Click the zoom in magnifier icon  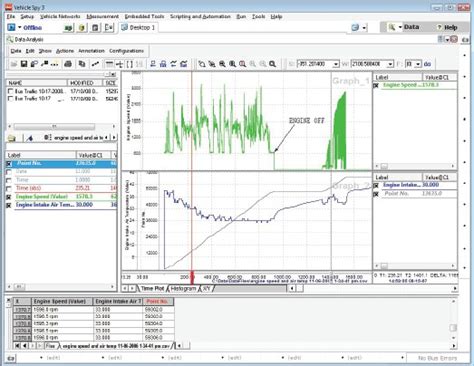pos(222,64)
